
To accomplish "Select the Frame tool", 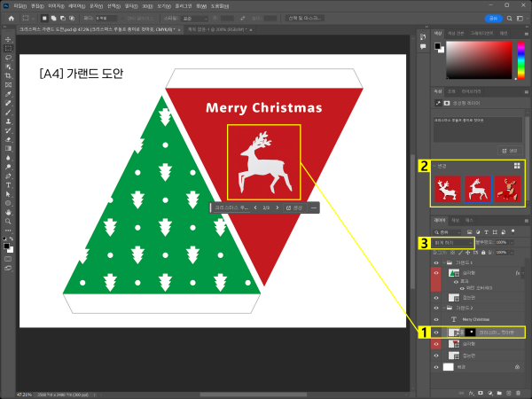I will [8, 85].
